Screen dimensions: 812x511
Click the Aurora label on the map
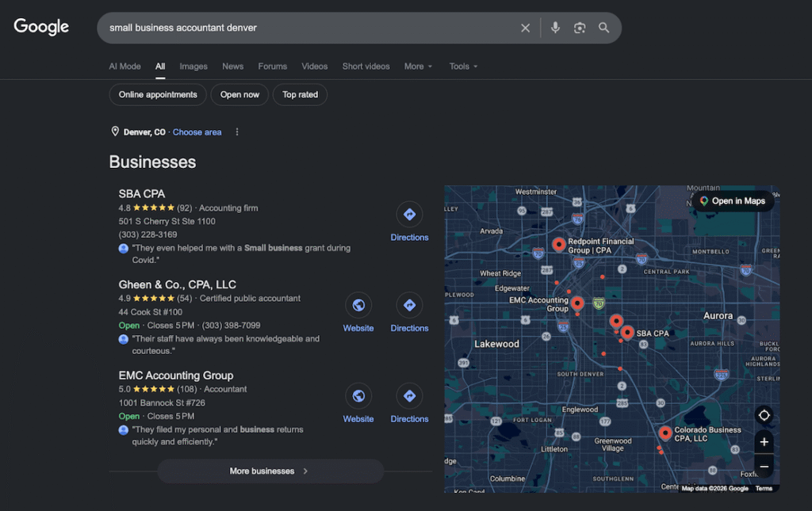[x=718, y=315]
